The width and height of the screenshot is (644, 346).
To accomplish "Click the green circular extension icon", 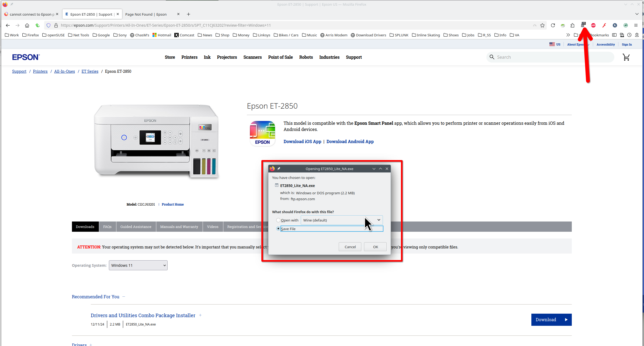I will coord(626,25).
